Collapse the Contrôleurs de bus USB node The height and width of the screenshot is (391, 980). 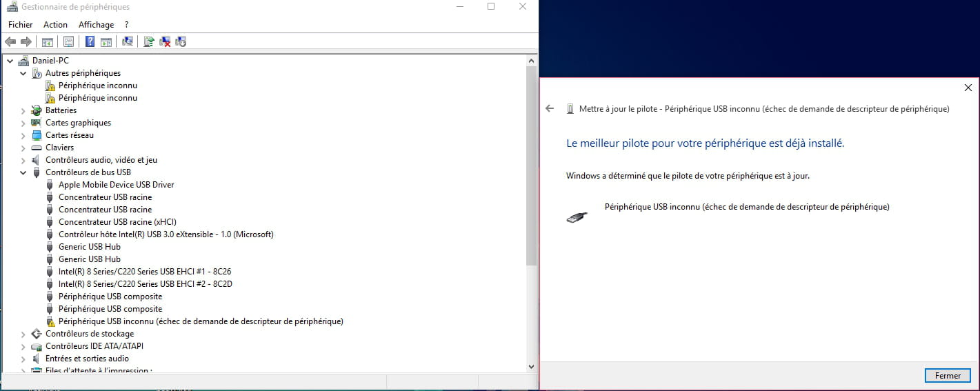tap(23, 172)
